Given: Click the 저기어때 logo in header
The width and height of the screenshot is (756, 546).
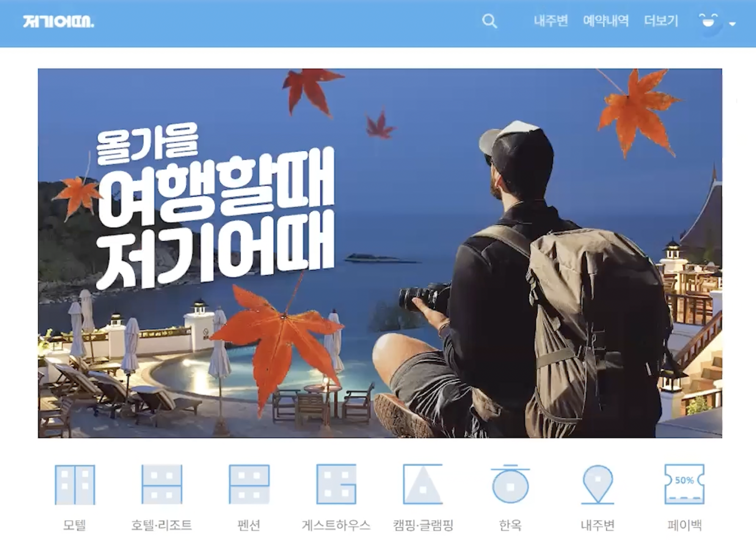Looking at the screenshot, I should pyautogui.click(x=58, y=22).
